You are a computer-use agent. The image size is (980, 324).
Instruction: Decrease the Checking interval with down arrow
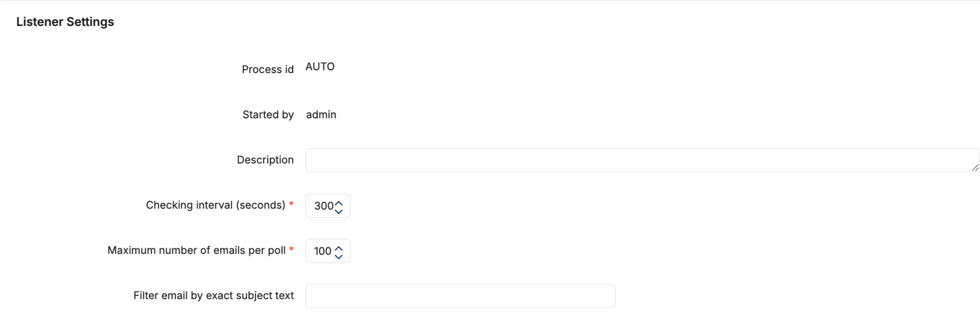pyautogui.click(x=339, y=211)
